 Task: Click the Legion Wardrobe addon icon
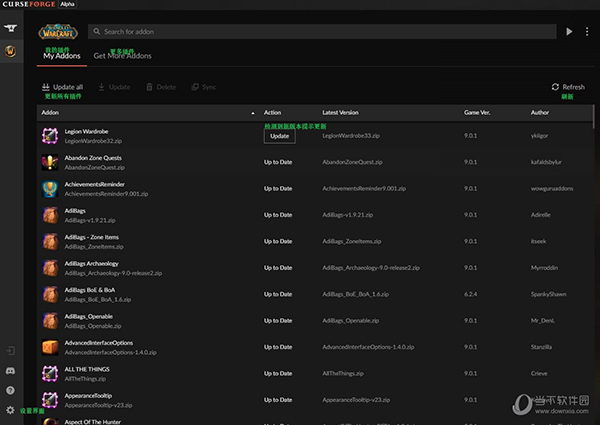(x=50, y=136)
